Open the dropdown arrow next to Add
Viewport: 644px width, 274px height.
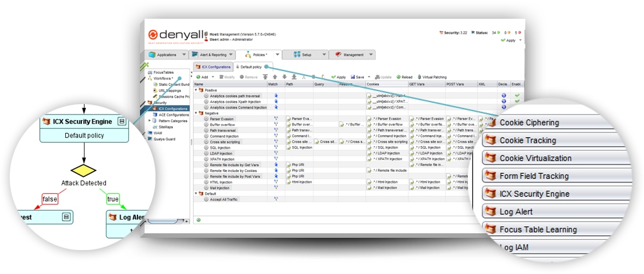213,77
